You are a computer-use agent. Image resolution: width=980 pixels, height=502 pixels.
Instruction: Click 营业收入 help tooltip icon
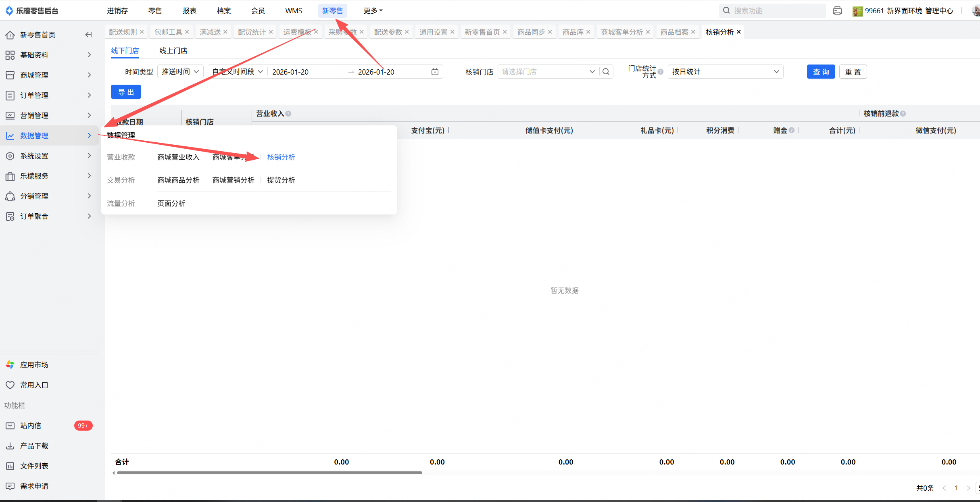[x=288, y=114]
